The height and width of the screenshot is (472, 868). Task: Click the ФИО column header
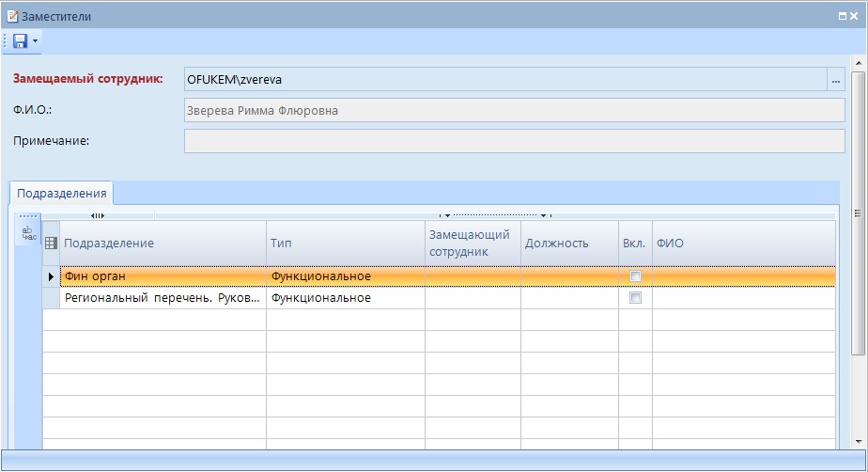[742, 244]
